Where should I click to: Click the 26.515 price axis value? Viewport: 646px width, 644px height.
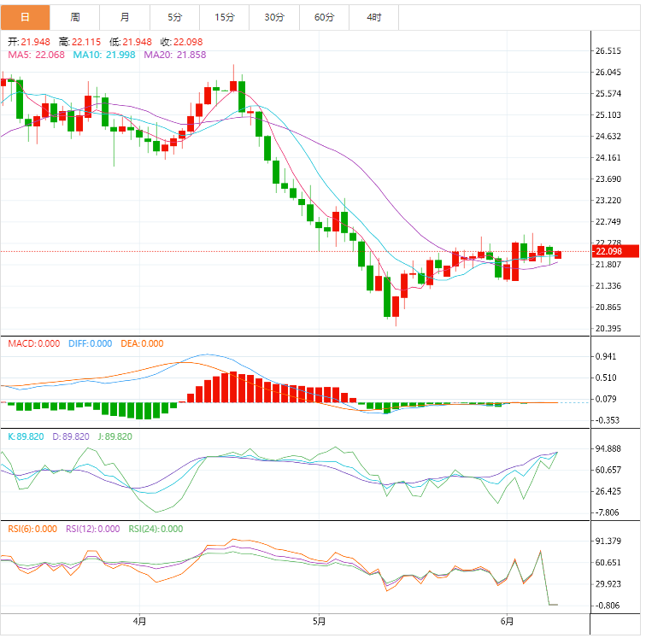pyautogui.click(x=608, y=51)
